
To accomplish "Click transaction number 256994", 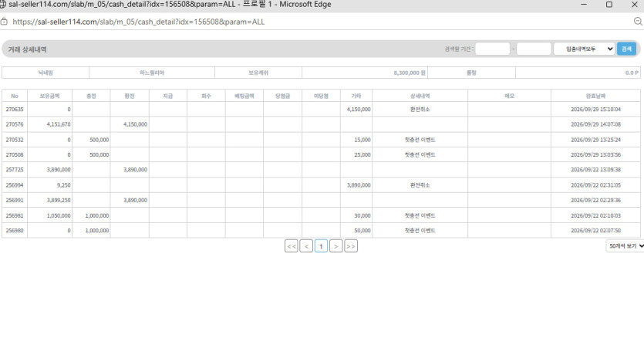I will tap(15, 185).
